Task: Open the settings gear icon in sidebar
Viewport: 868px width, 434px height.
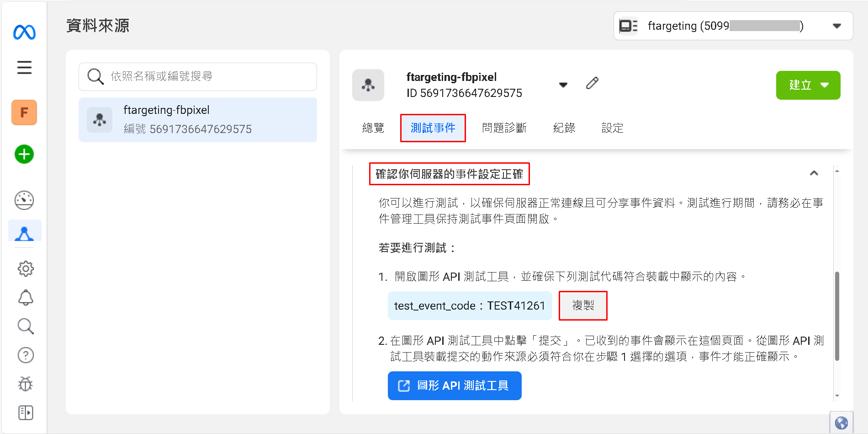Action: point(26,268)
